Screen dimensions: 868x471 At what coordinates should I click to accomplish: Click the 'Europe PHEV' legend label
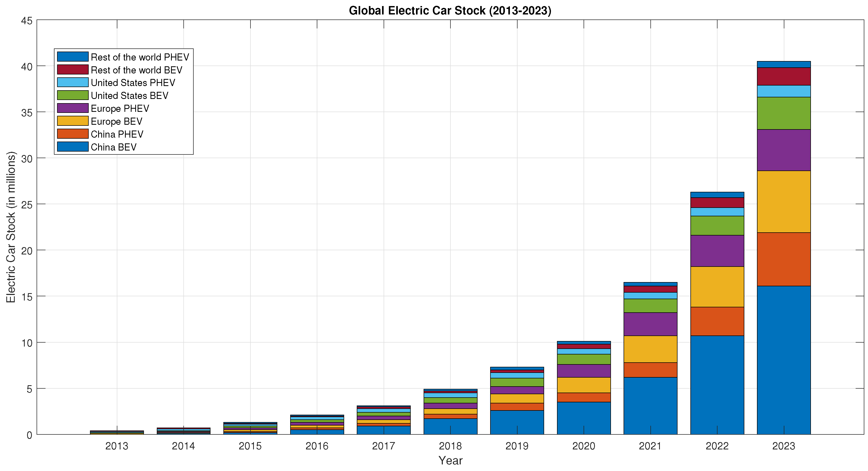(x=120, y=108)
